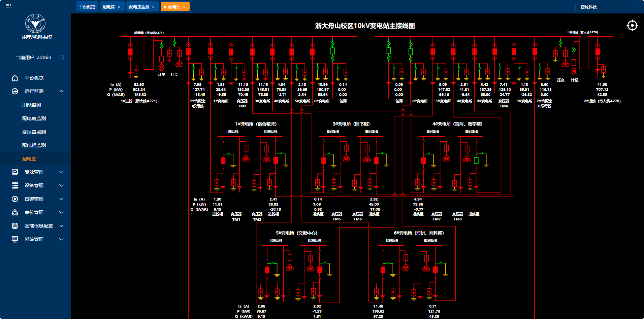Click the 点位管理 icon
Image resolution: width=644 pixels, height=319 pixels.
(15, 212)
